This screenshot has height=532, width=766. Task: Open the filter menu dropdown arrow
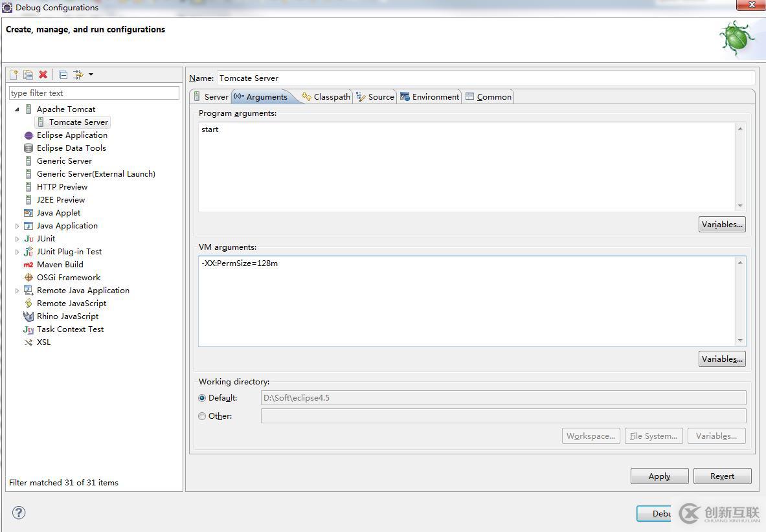click(91, 74)
